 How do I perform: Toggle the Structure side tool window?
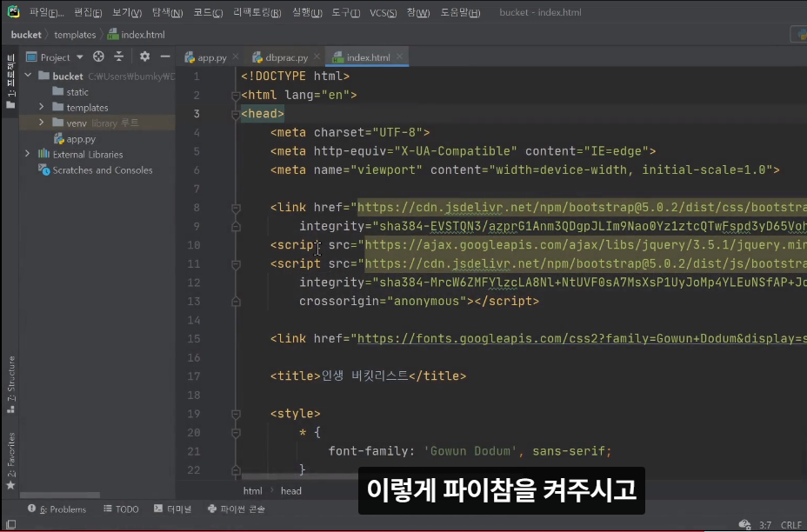(x=10, y=384)
